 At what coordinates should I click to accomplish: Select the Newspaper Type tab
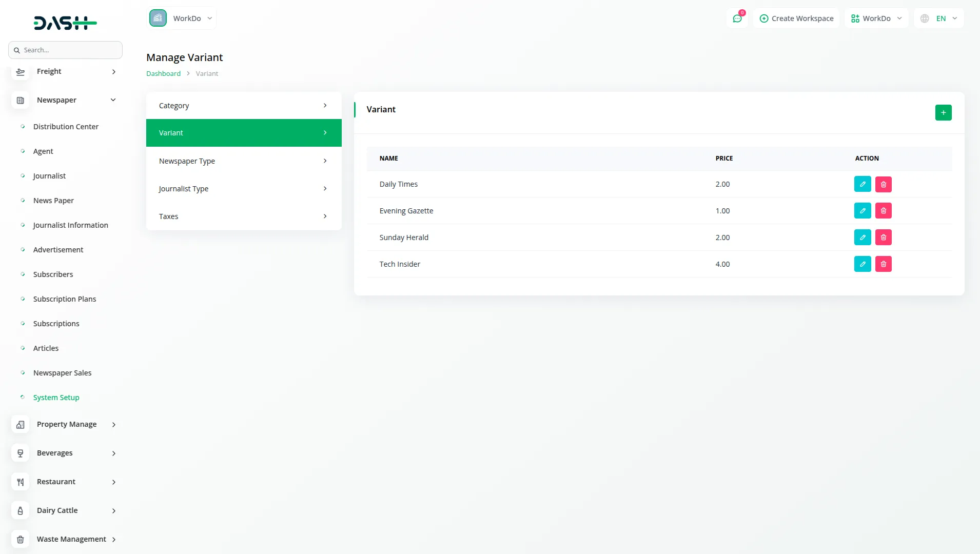click(243, 161)
